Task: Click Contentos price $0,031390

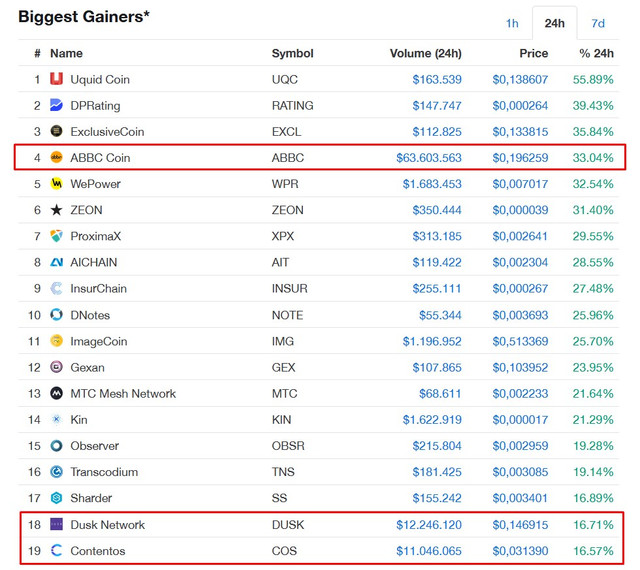Action: tap(520, 551)
